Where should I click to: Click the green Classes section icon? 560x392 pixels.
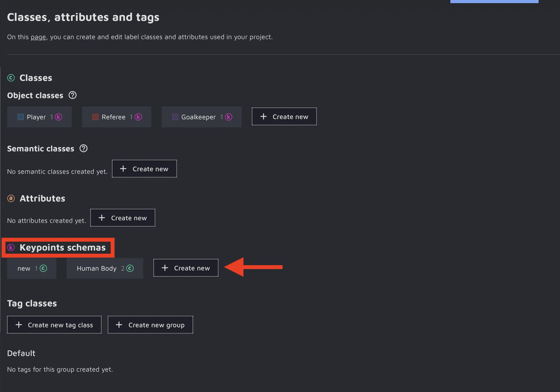click(x=11, y=78)
